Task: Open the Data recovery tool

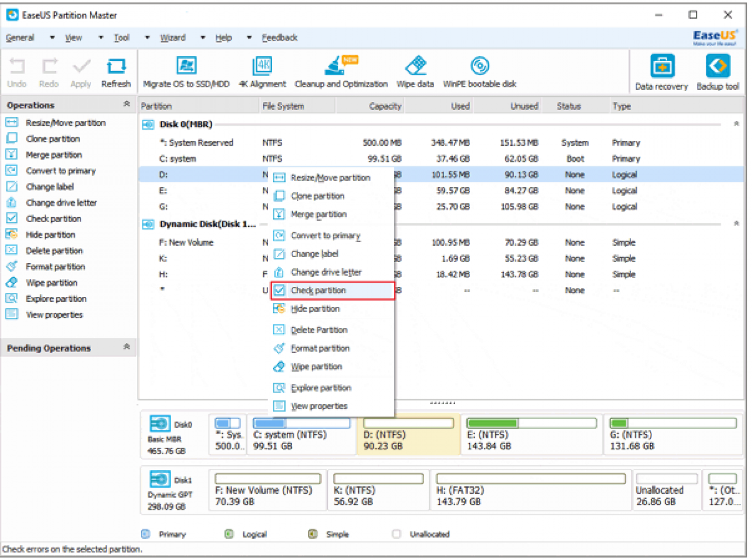Action: pyautogui.click(x=662, y=73)
